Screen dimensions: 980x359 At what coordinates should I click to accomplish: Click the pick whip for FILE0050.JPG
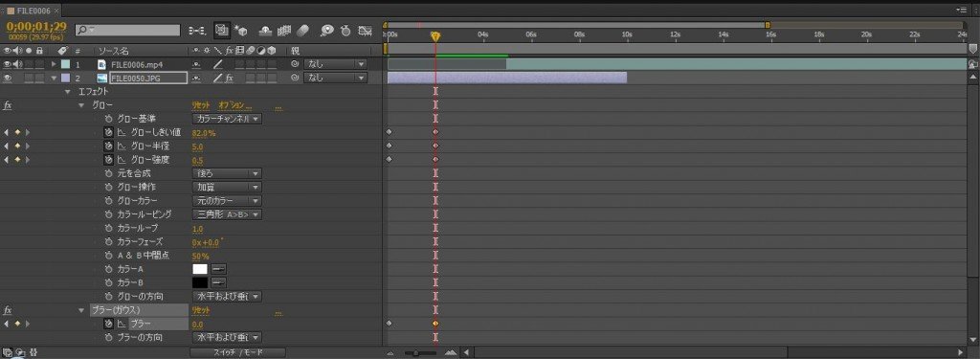tap(295, 78)
